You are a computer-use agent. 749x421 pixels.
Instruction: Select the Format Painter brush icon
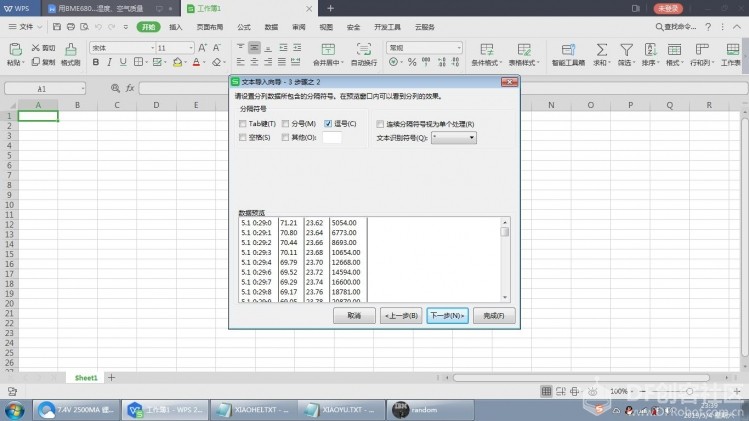71,49
